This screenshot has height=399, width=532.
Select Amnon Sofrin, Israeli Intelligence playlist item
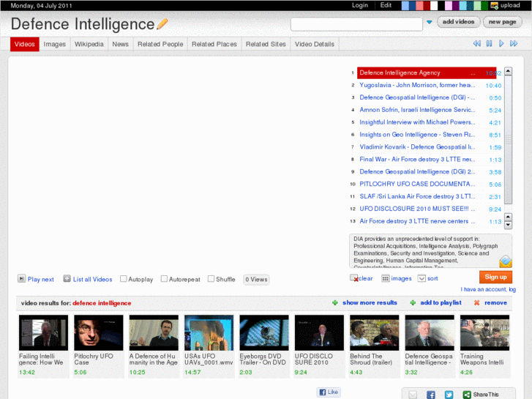click(417, 110)
